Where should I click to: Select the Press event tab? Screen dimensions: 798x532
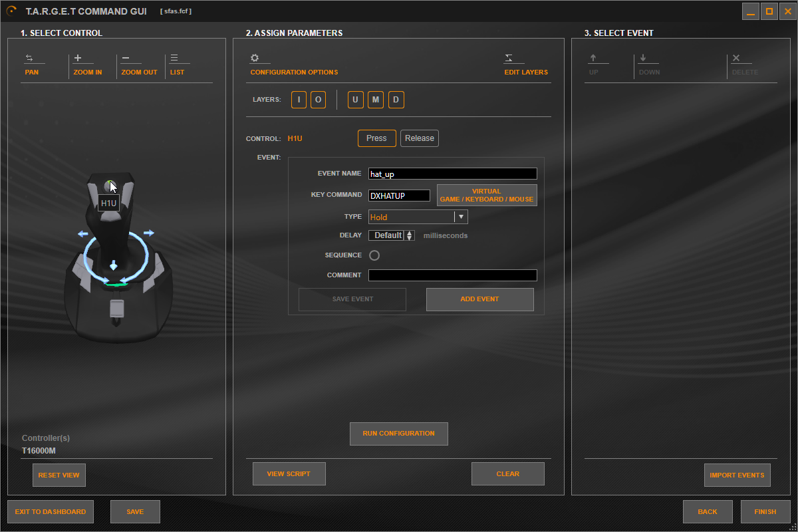(x=376, y=138)
